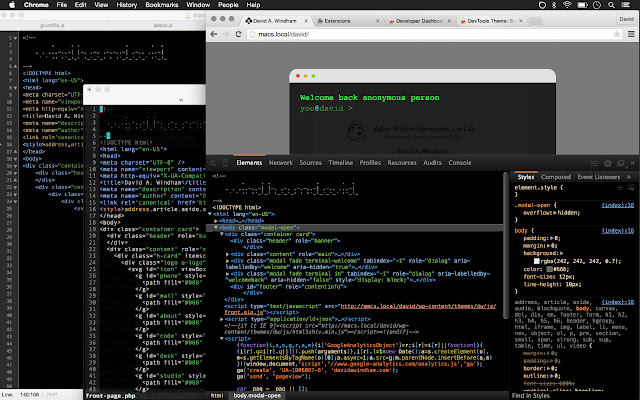The height and width of the screenshot is (400, 640).
Task: Close the David A. Windham tab
Action: (x=306, y=21)
